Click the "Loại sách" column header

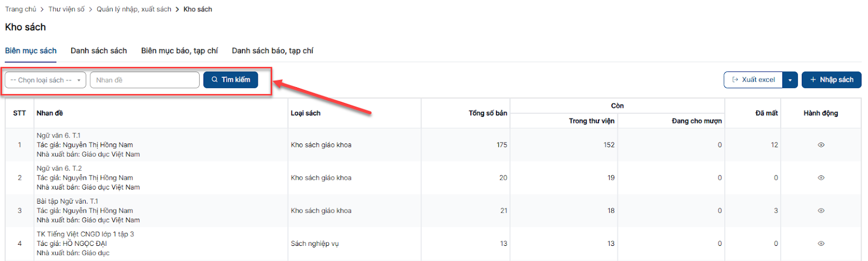tap(305, 113)
